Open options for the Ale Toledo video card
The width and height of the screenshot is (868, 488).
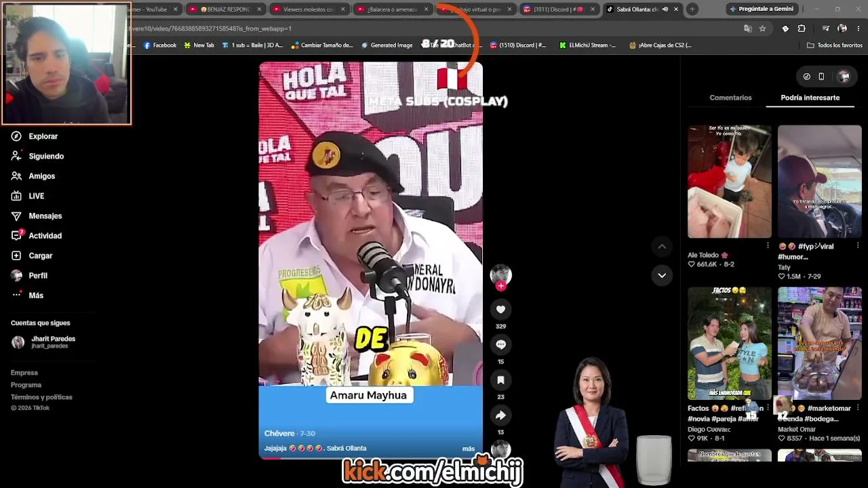(x=768, y=246)
